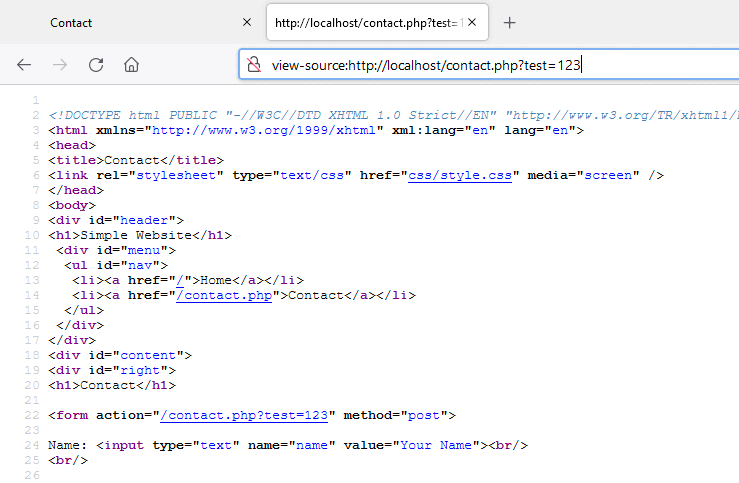Reload the current page
The image size is (739, 483).
[x=96, y=65]
